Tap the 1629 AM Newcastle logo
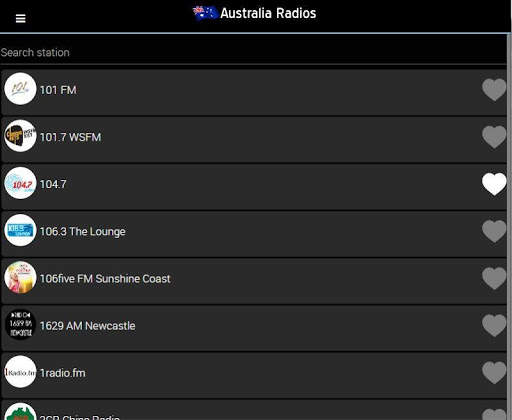 (20, 324)
